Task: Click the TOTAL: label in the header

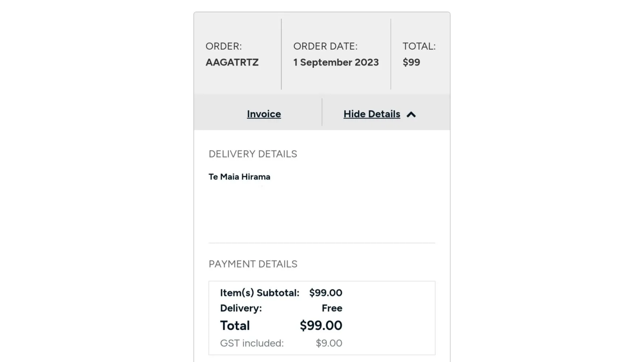Action: coord(419,46)
